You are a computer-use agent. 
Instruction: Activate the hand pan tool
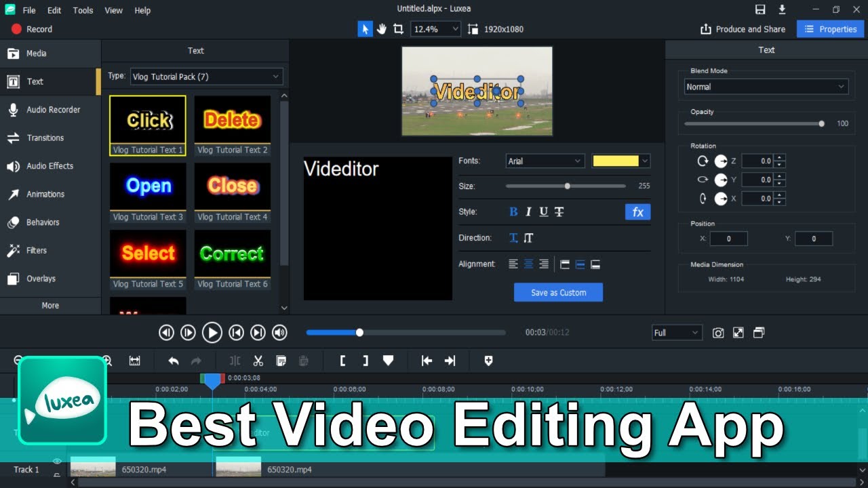coord(382,29)
